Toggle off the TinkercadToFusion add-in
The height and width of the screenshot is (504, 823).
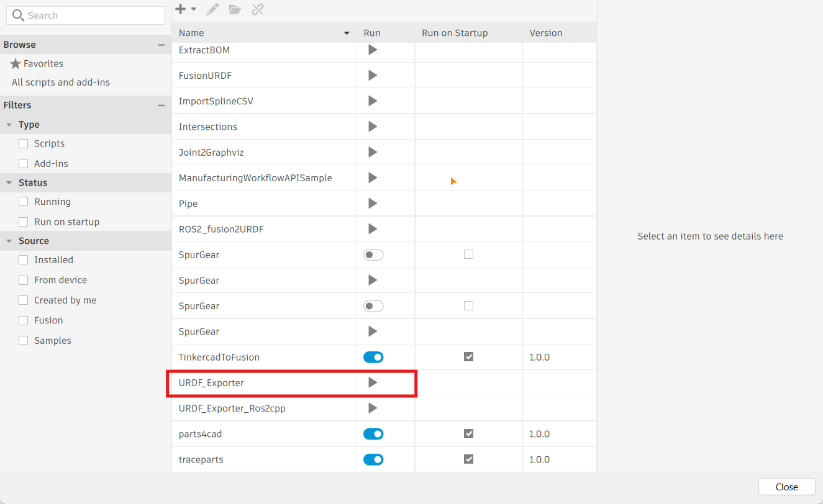[373, 358]
